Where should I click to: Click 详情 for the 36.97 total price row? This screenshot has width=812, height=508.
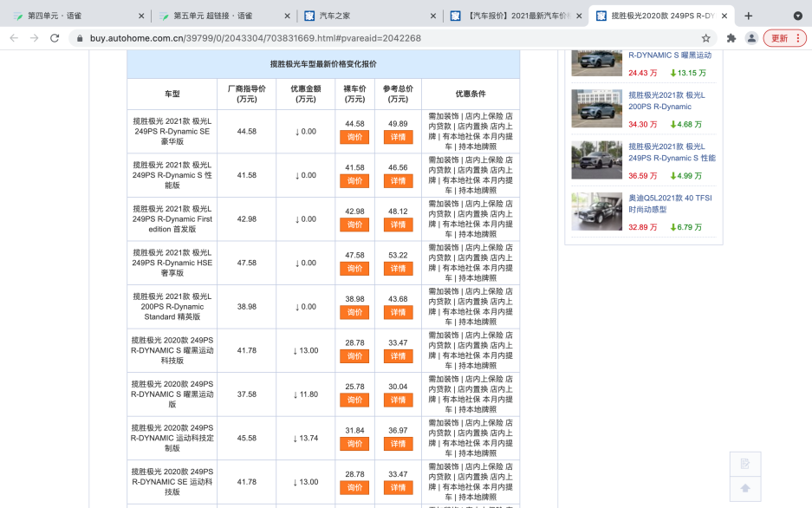[x=399, y=444]
